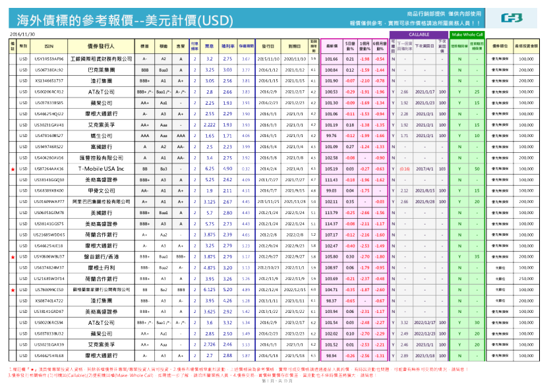Viewport: 555px width, 392px height.
Task: Click make whole spread value 50
Action: (x=477, y=169)
